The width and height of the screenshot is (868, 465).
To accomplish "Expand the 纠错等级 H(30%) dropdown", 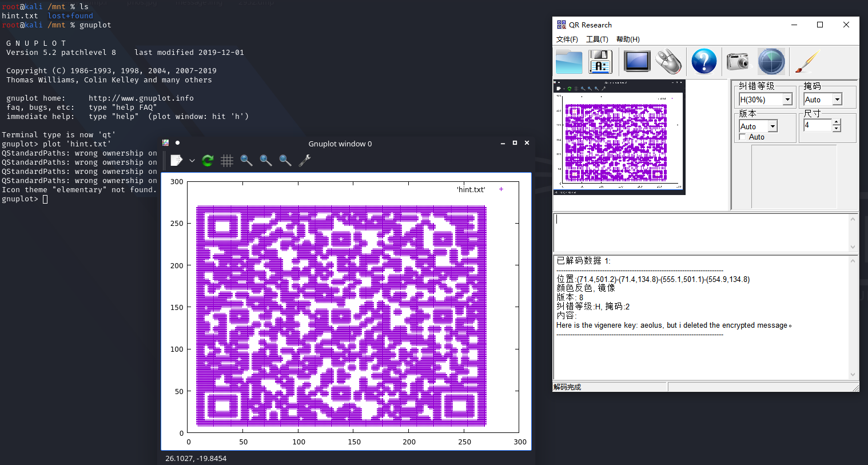I will click(x=787, y=100).
